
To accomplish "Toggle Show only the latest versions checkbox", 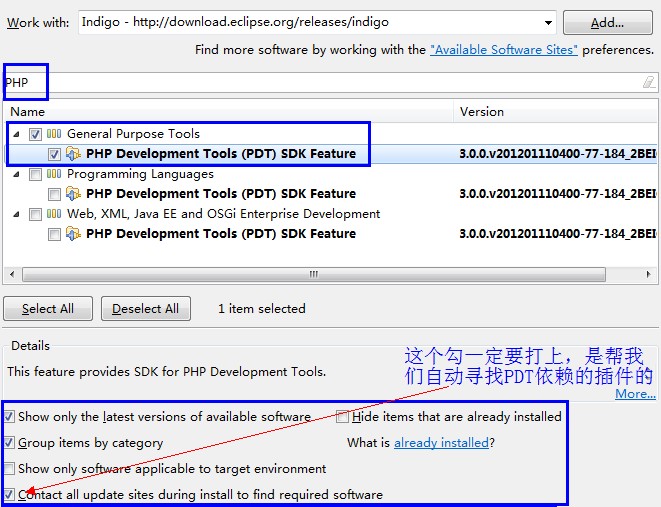I will (x=9, y=417).
